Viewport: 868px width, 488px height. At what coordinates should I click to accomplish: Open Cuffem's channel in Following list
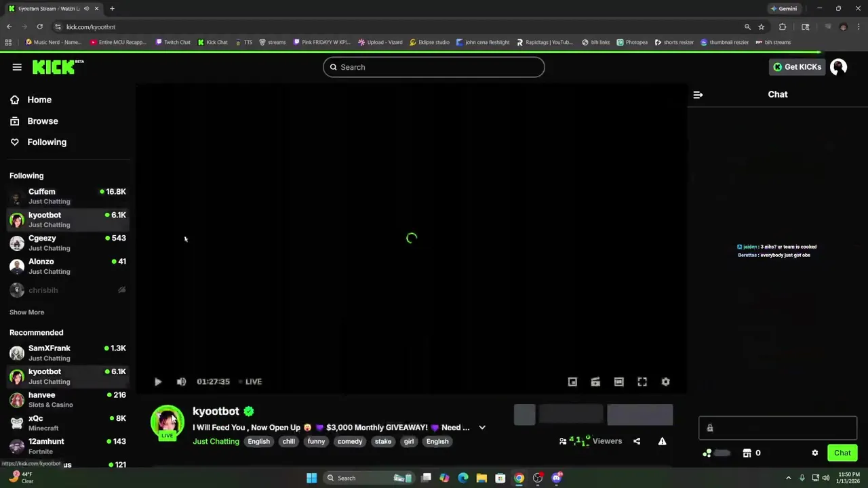68,197
